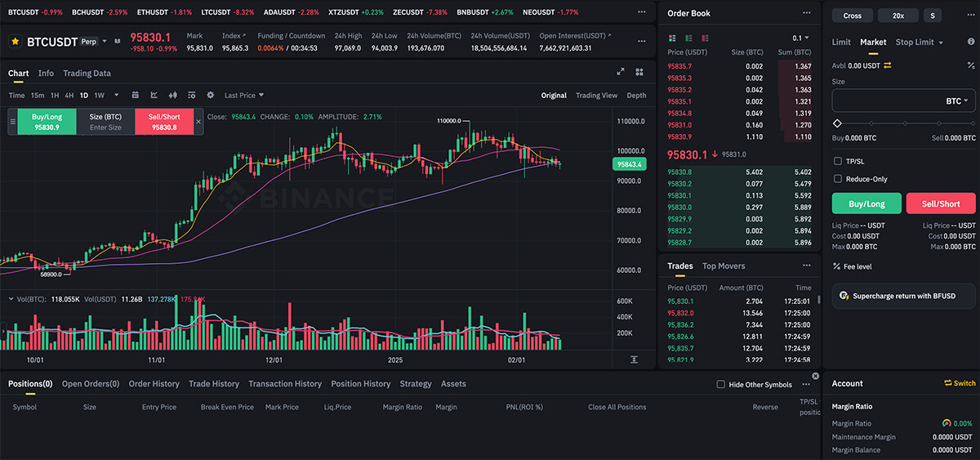Open chart settings gear icon

pos(210,96)
